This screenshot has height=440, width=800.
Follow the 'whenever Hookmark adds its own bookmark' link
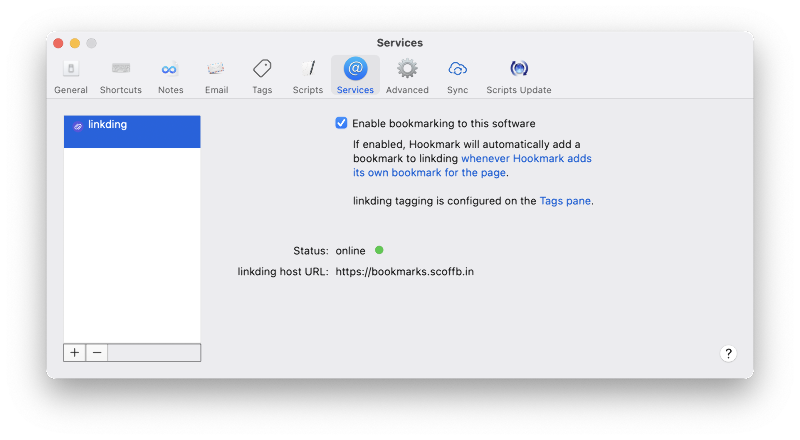[472, 165]
